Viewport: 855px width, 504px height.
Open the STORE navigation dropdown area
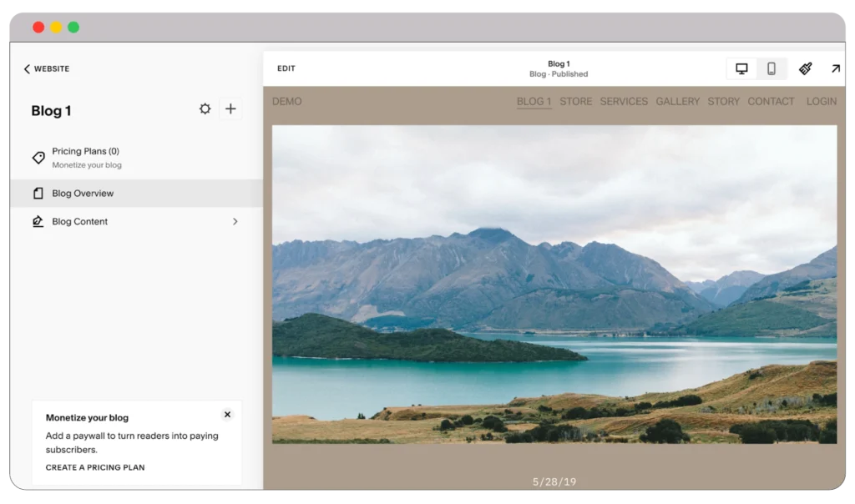575,101
